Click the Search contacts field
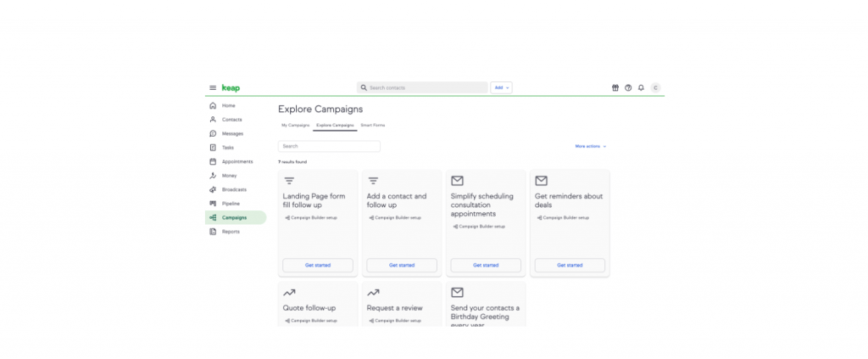Screen dimensions: 868x359 [x=422, y=87]
